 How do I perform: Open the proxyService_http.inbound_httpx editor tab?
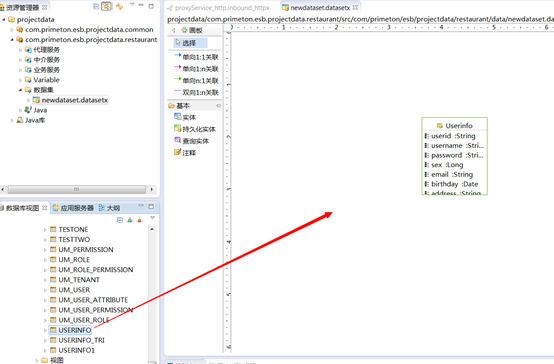pos(218,7)
